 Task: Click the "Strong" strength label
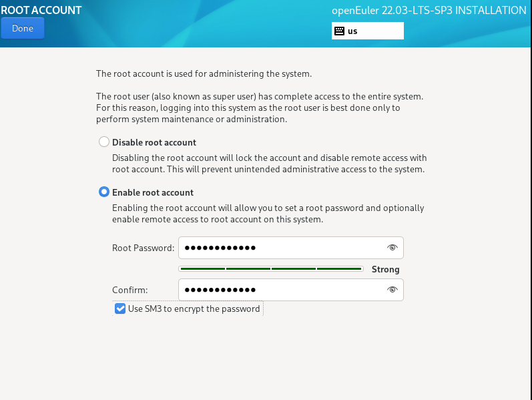(x=385, y=270)
